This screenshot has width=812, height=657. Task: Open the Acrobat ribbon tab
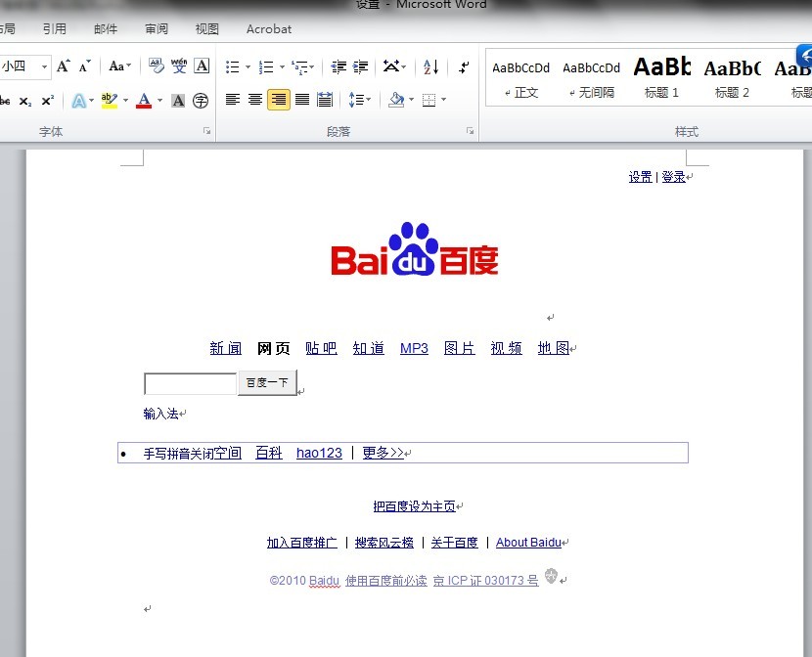point(269,29)
